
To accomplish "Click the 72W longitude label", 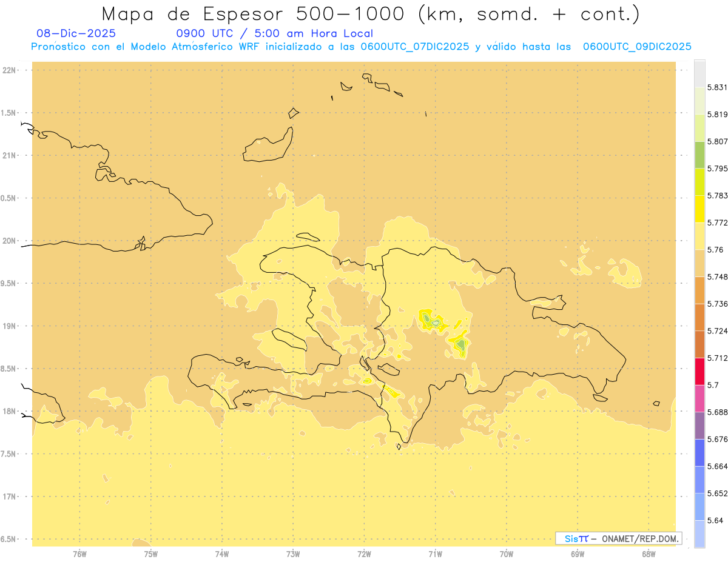I will (364, 554).
